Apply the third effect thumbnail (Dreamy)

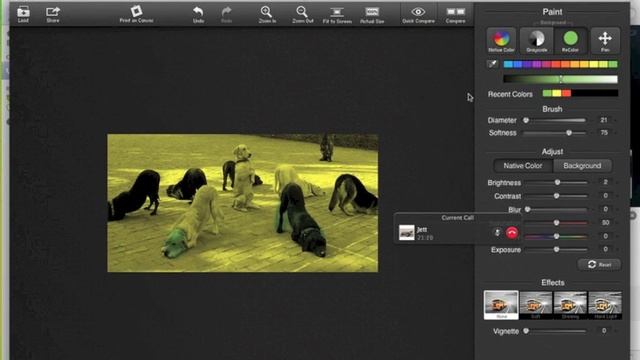[570, 305]
